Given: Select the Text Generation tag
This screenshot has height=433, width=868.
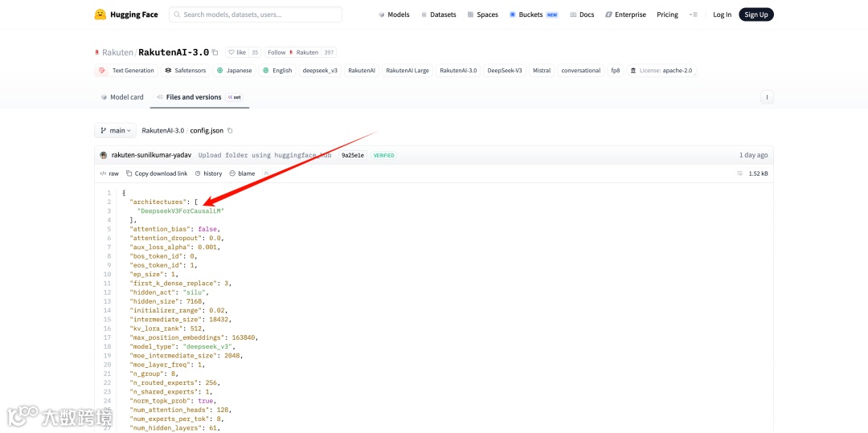Looking at the screenshot, I should pos(126,70).
